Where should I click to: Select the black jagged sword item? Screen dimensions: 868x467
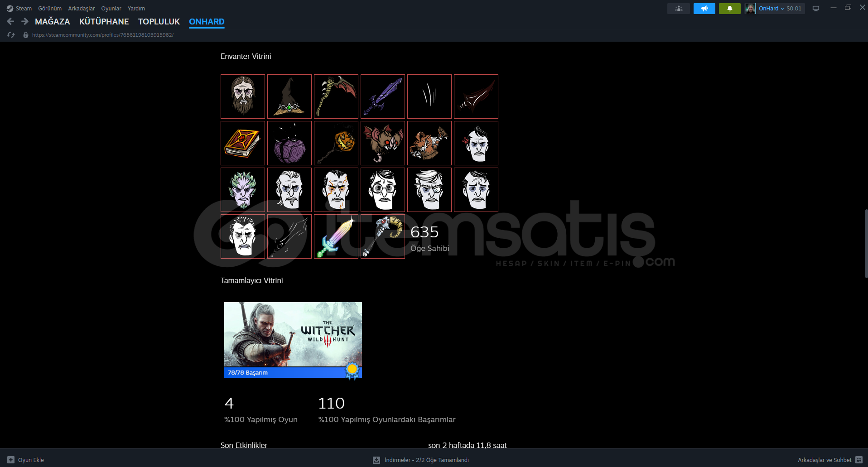(x=289, y=236)
